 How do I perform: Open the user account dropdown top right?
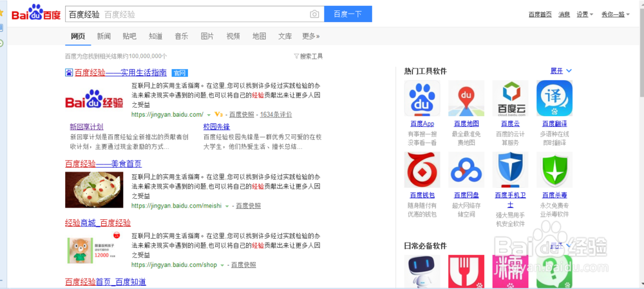(x=616, y=14)
